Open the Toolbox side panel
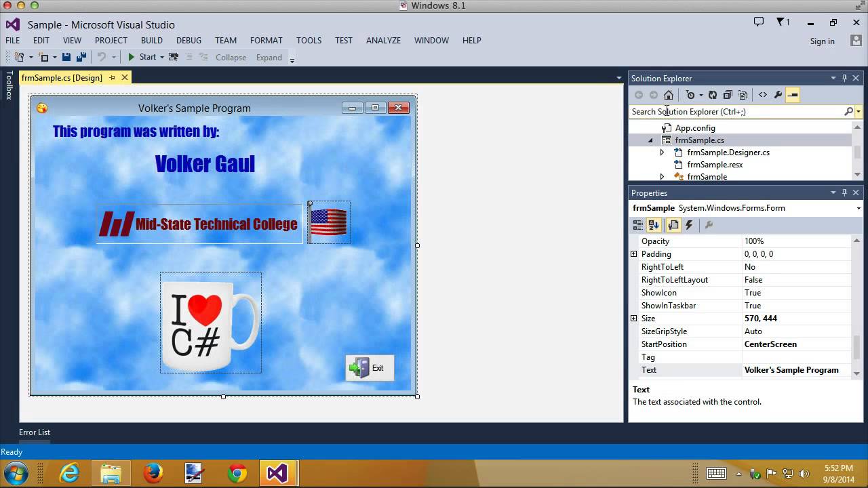Viewport: 868px width, 488px height. 9,86
